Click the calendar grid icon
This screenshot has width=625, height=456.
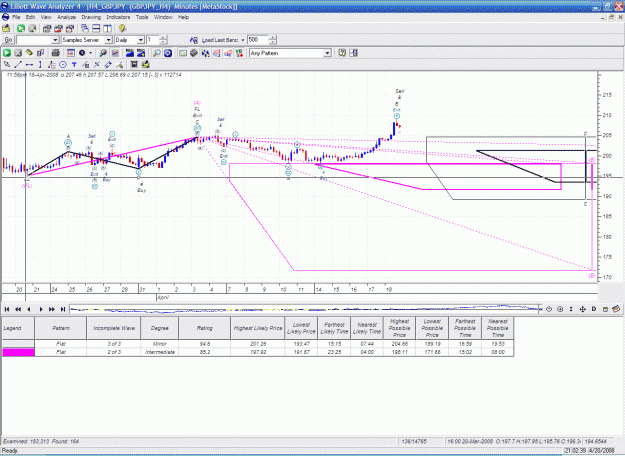(71, 53)
